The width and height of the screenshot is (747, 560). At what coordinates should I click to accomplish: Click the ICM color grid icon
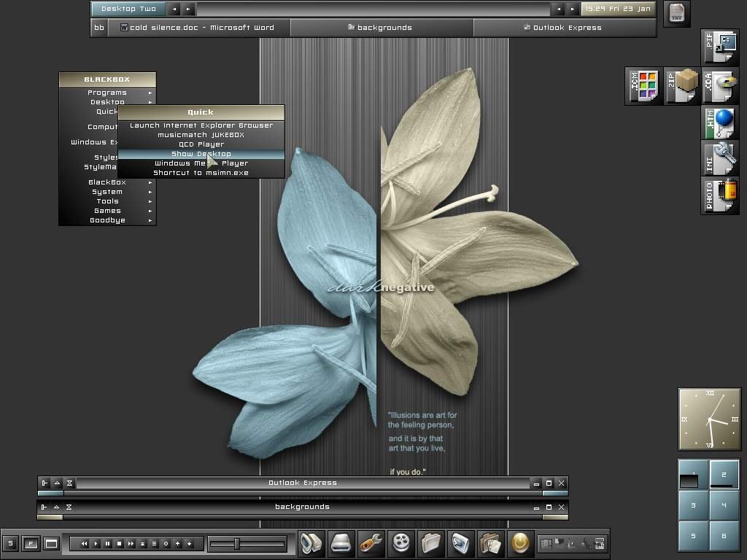point(644,87)
